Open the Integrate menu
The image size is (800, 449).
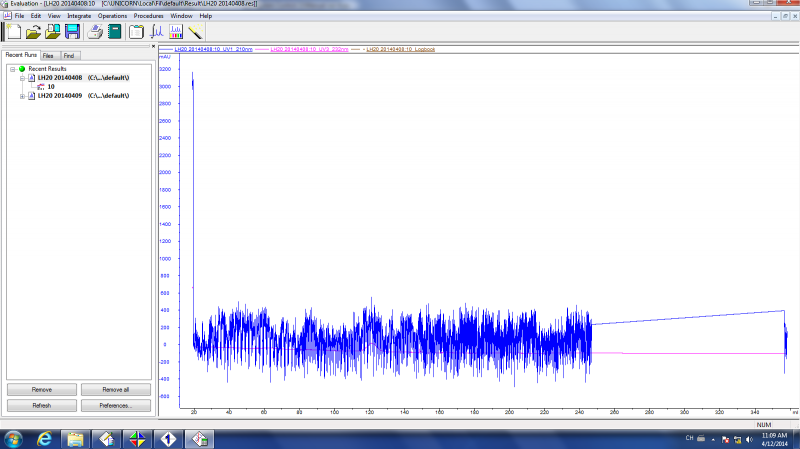pyautogui.click(x=79, y=16)
